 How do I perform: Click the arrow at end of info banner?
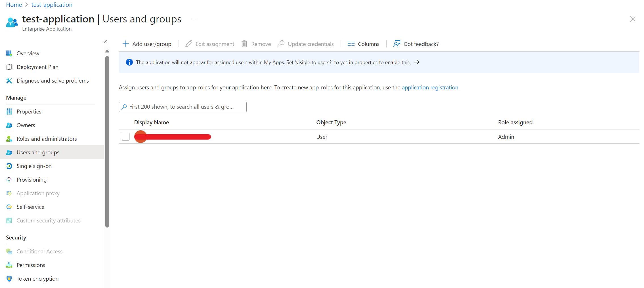pyautogui.click(x=417, y=62)
